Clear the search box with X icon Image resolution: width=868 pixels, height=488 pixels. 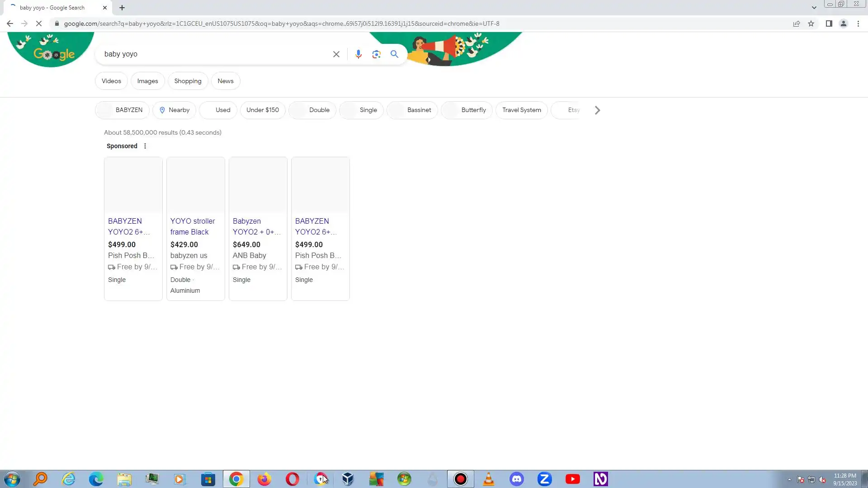(336, 54)
